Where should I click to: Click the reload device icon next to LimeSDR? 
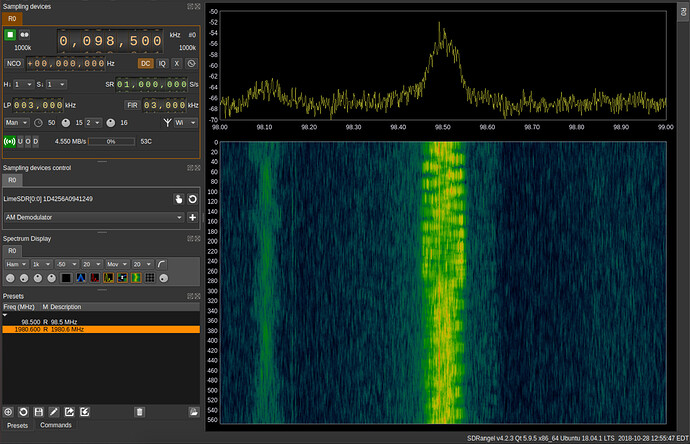tap(192, 199)
